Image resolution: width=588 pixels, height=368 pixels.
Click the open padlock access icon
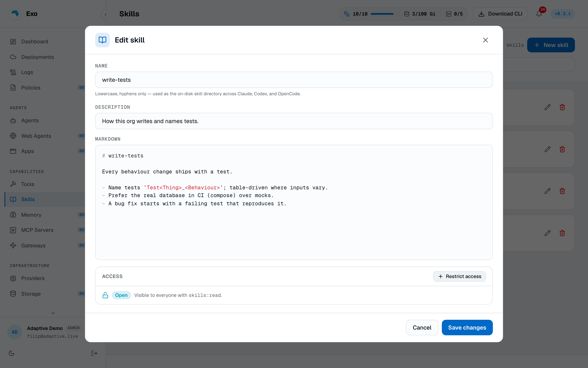tap(105, 295)
